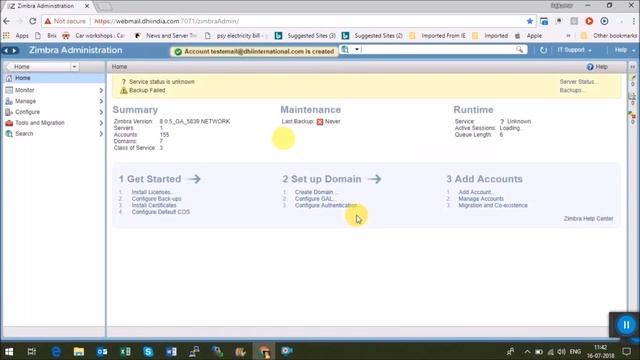Click the Configure Back-ups link
640x360 pixels.
156,199
